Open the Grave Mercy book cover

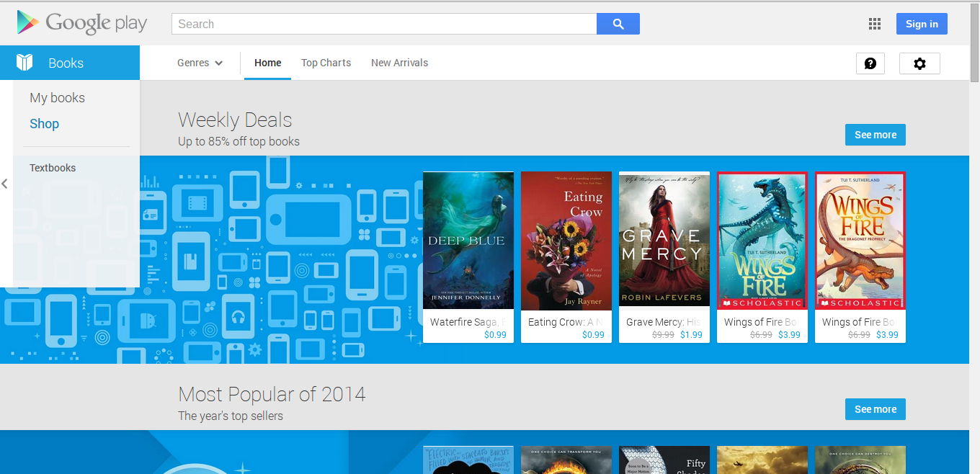pyautogui.click(x=664, y=241)
